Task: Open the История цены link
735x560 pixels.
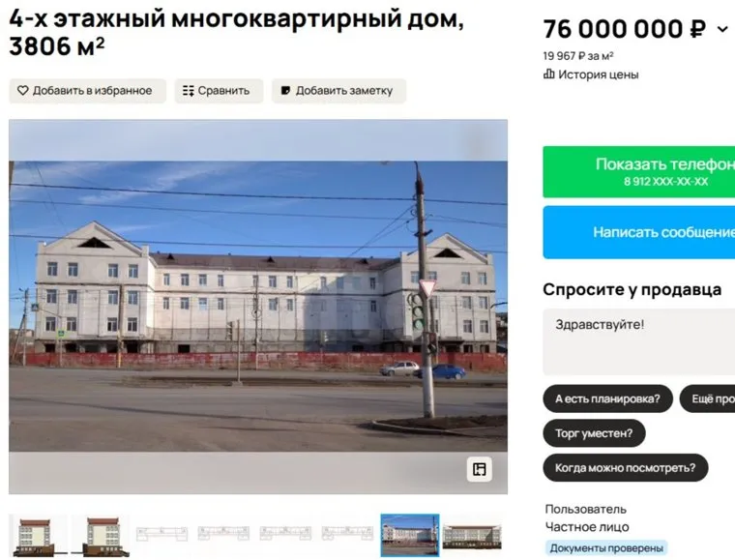Action: 598,74
